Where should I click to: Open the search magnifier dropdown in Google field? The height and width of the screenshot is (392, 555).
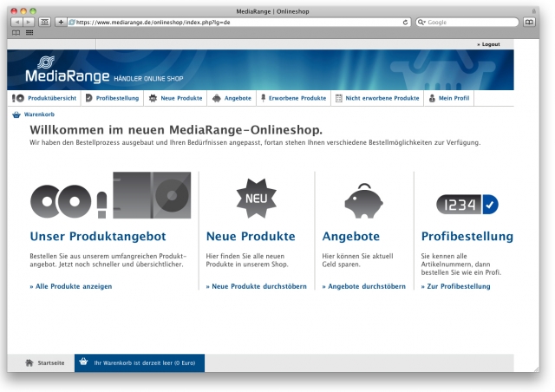pyautogui.click(x=421, y=23)
